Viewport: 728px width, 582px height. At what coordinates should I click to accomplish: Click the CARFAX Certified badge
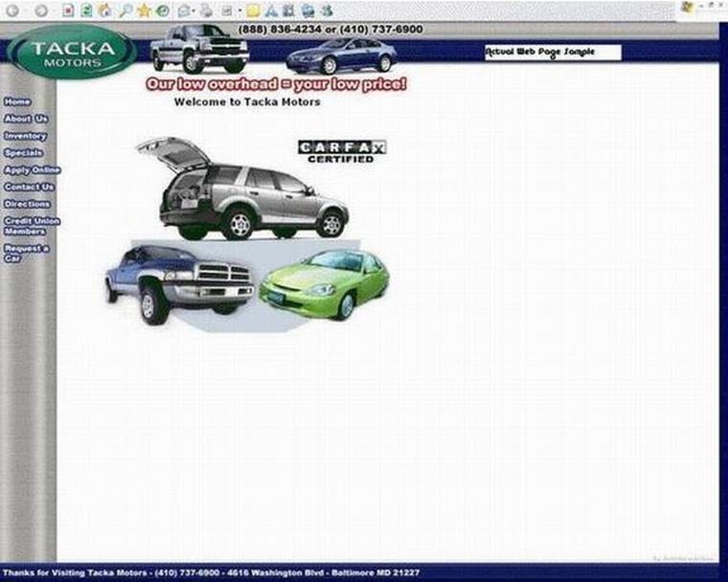[341, 151]
